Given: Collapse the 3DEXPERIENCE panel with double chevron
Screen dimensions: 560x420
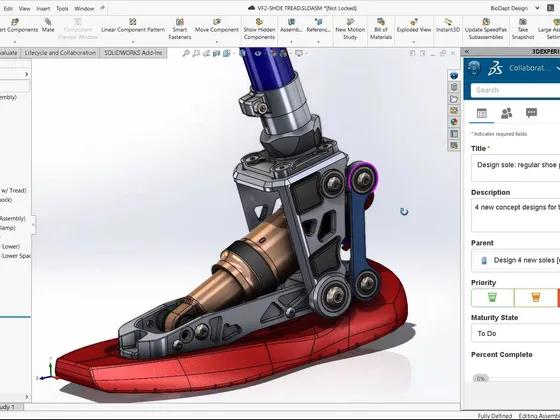Looking at the screenshot, I should coord(467,52).
